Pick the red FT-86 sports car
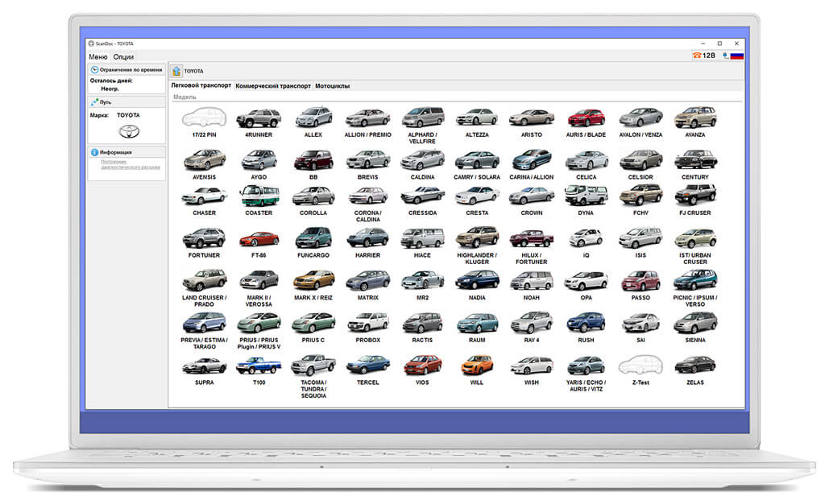This screenshot has width=825, height=504. pos(259,239)
